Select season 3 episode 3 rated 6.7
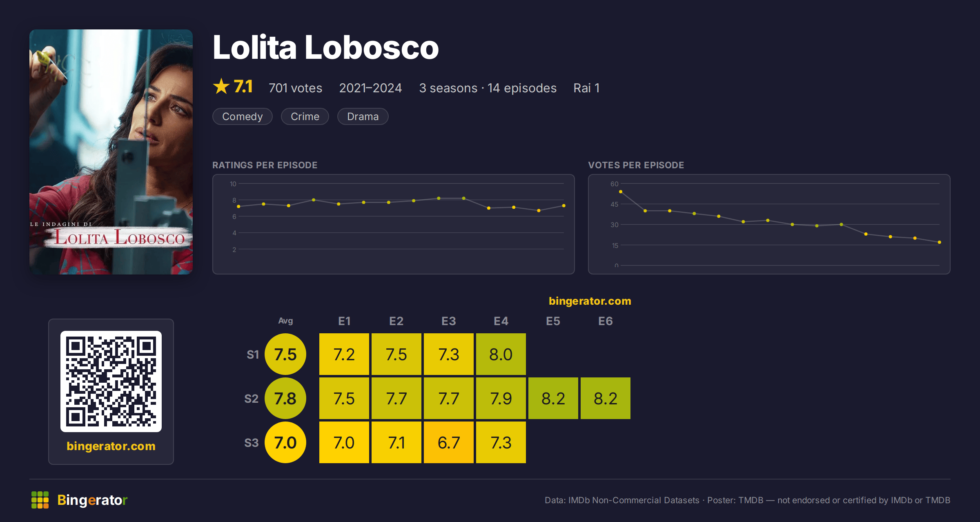The width and height of the screenshot is (980, 522). pos(449,442)
